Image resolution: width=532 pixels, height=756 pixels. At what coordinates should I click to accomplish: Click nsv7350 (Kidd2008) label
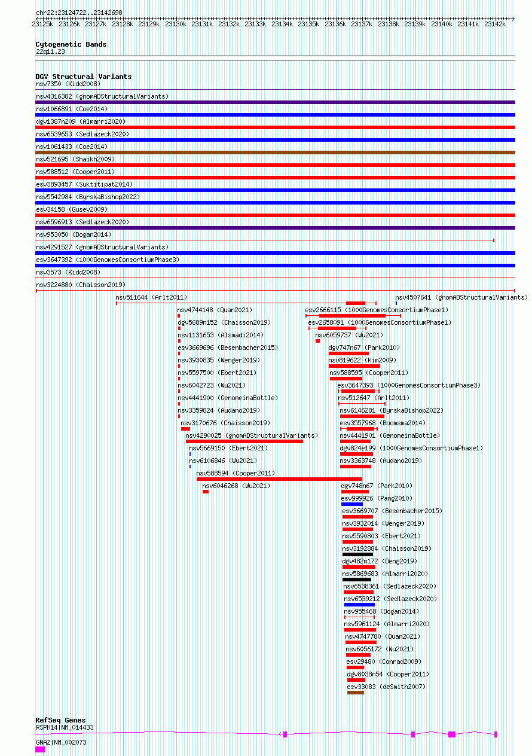tap(68, 84)
